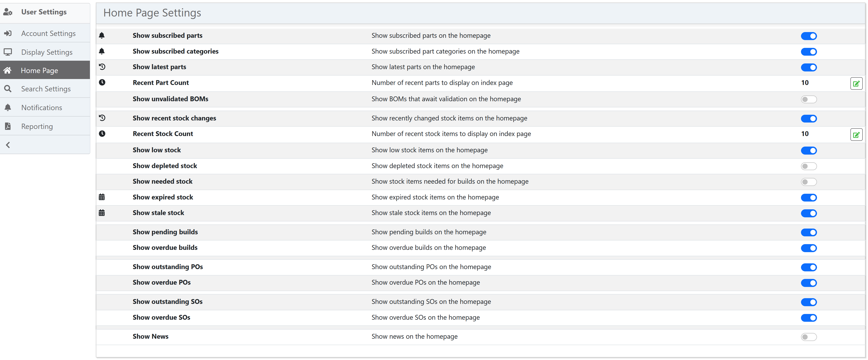
Task: Select Display Settings in the sidebar
Action: [x=47, y=52]
